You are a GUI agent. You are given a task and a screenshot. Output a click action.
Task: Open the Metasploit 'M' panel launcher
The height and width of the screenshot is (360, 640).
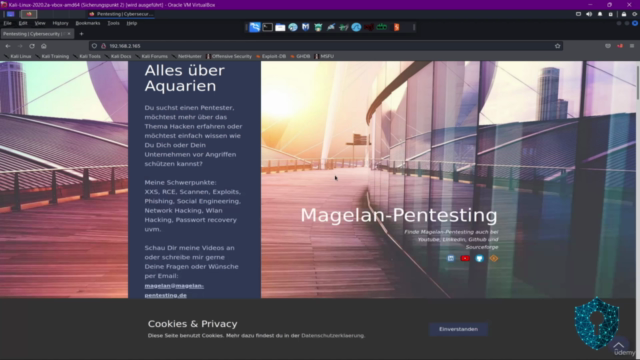[x=305, y=27]
